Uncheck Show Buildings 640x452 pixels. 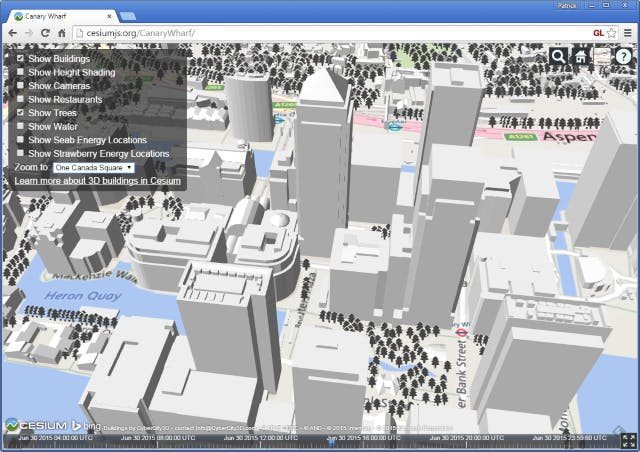coord(20,58)
